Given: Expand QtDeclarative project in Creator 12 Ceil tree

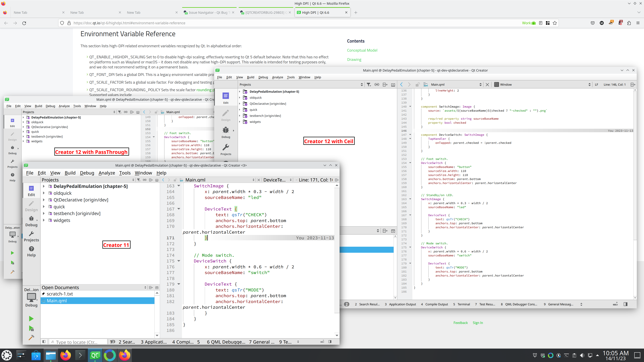Looking at the screenshot, I should coord(239,104).
